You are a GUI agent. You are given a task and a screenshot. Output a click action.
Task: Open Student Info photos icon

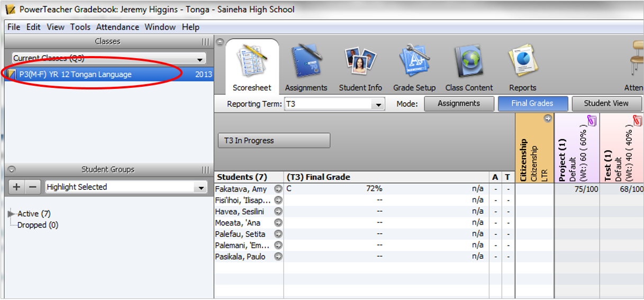360,60
